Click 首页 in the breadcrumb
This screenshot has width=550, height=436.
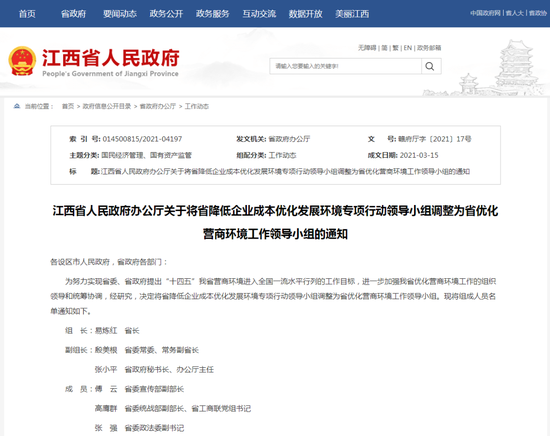click(68, 106)
